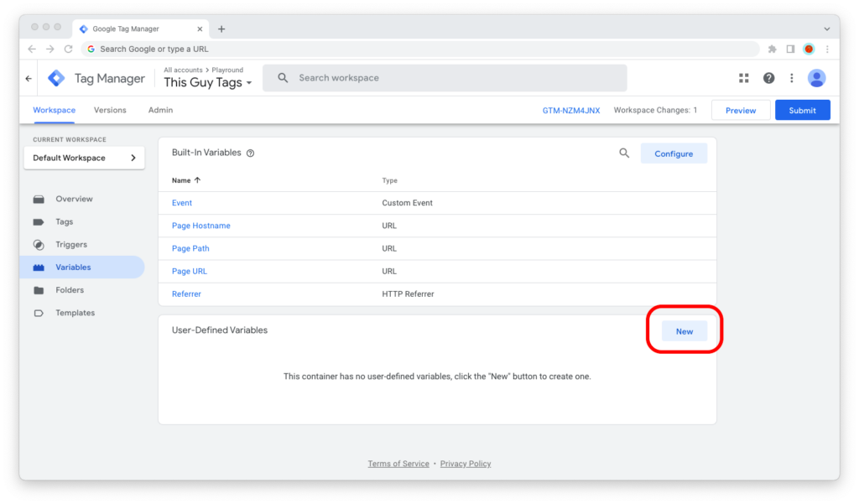Click the Tags sidebar icon
Viewport: 859px width, 504px height.
39,222
